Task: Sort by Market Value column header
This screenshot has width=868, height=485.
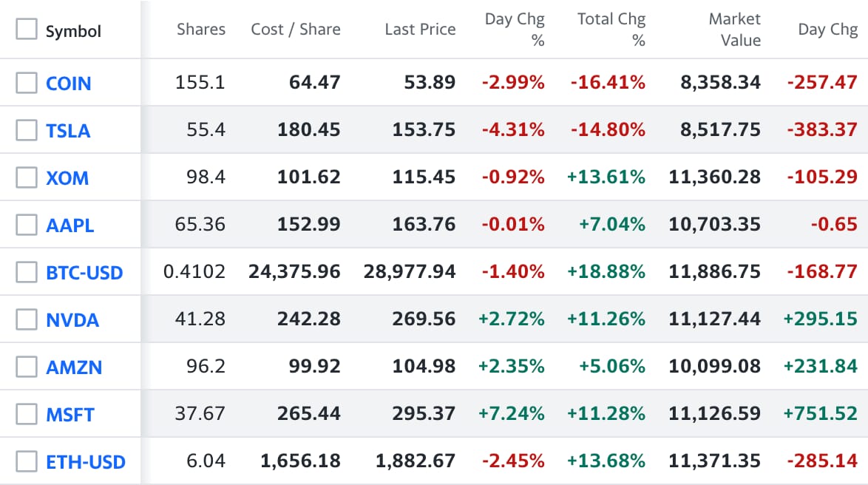Action: (734, 30)
